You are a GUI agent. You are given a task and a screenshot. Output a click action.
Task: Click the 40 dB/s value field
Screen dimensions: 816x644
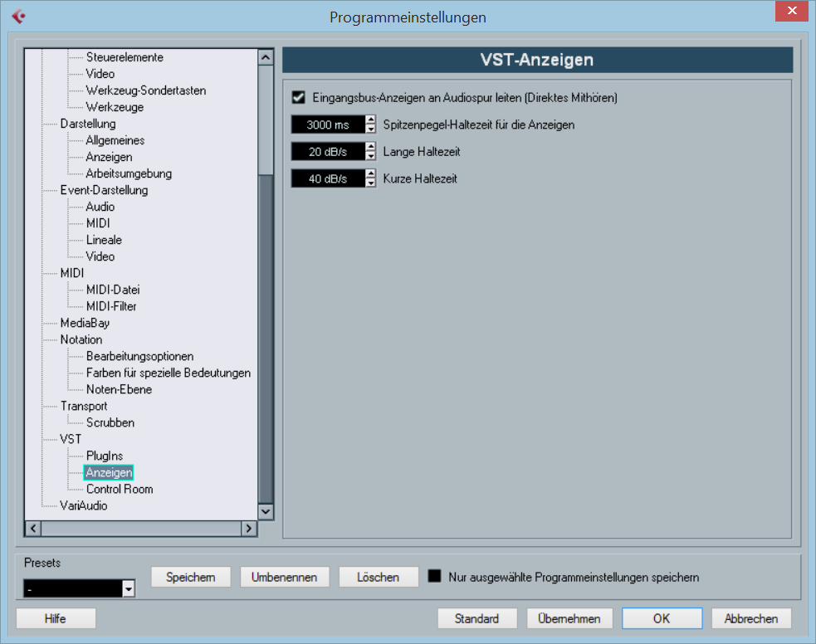click(x=329, y=179)
